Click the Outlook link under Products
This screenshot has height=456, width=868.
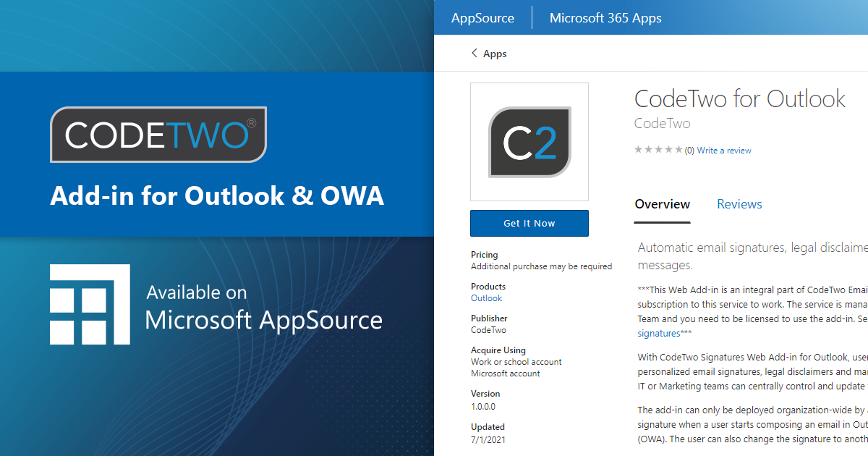tap(486, 297)
